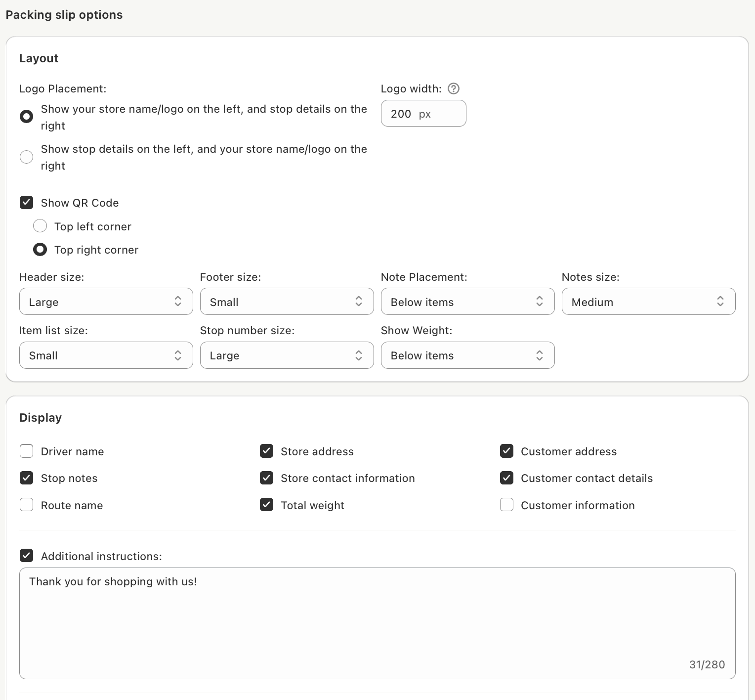Image resolution: width=755 pixels, height=700 pixels.
Task: Choose Top left corner for QR code
Action: 40,226
